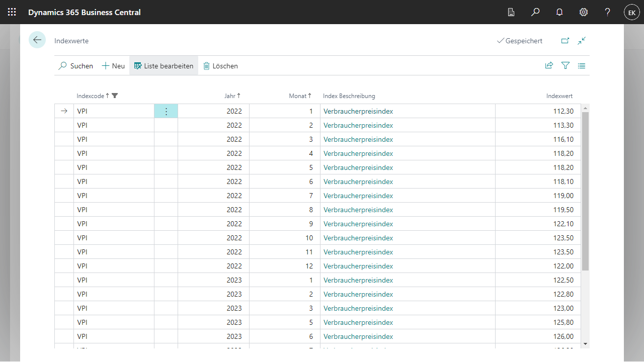
Task: Toggle Liste bearbeiten edit mode
Action: pyautogui.click(x=164, y=66)
